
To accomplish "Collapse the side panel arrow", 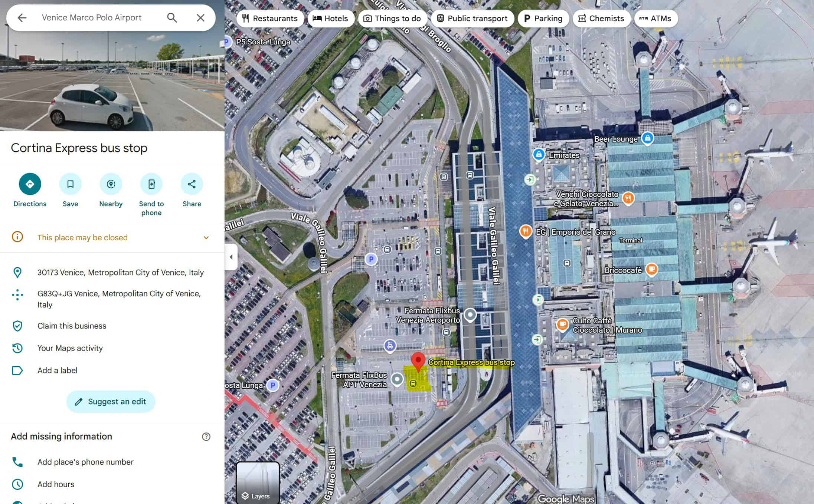I will [x=231, y=257].
